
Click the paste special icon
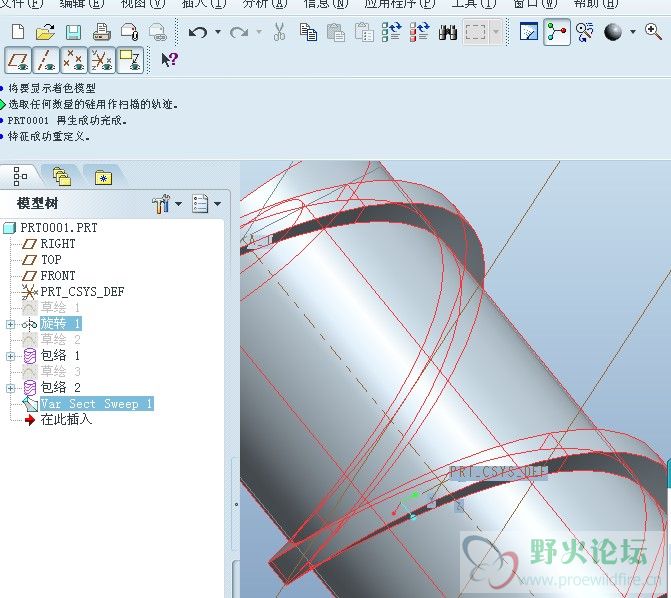pyautogui.click(x=364, y=32)
